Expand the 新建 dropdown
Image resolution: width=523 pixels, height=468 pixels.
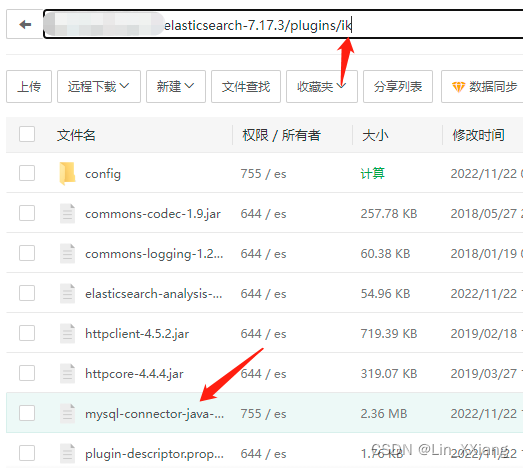tap(176, 86)
